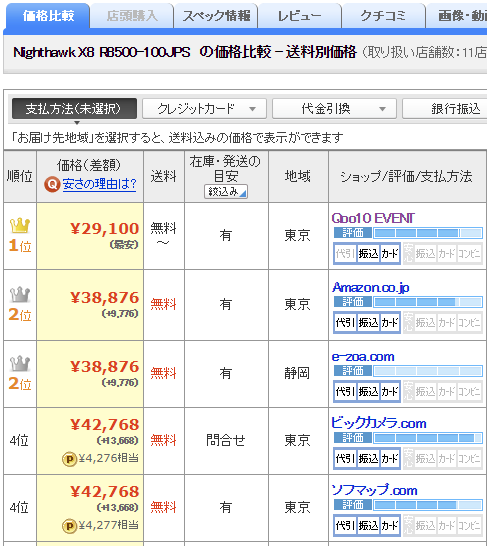Click the 代引 payment icon for ビックカメラ.com
Screen dimensions: 487x546
345,458
